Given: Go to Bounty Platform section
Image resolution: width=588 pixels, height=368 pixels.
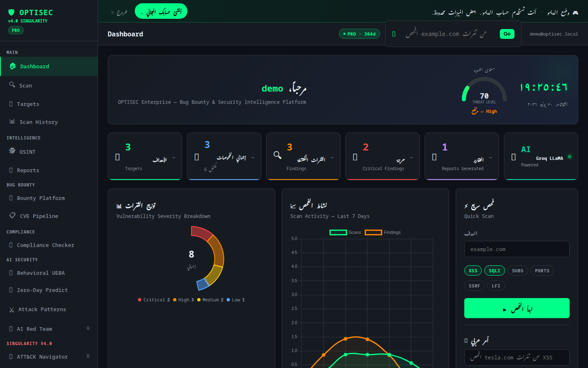Looking at the screenshot, I should pyautogui.click(x=49, y=198).
